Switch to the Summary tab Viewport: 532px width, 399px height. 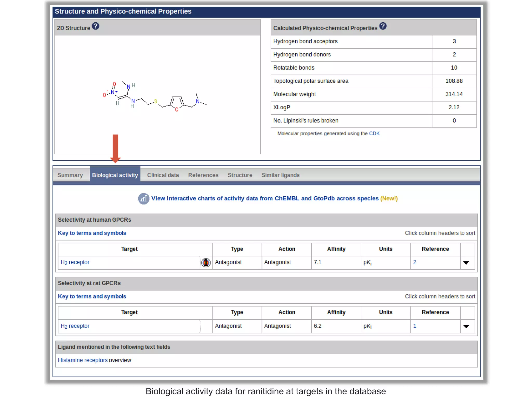[x=70, y=175]
